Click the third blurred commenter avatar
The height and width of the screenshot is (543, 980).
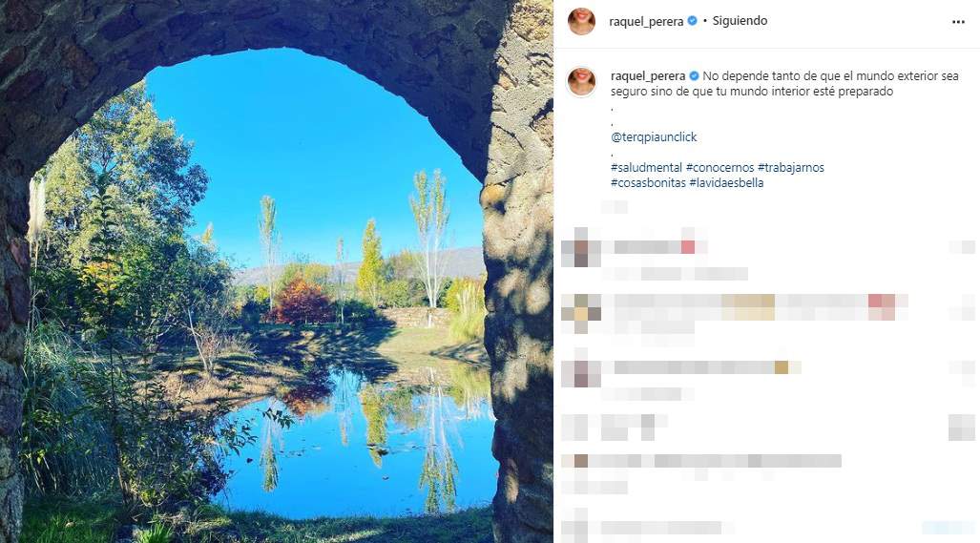tap(580, 374)
